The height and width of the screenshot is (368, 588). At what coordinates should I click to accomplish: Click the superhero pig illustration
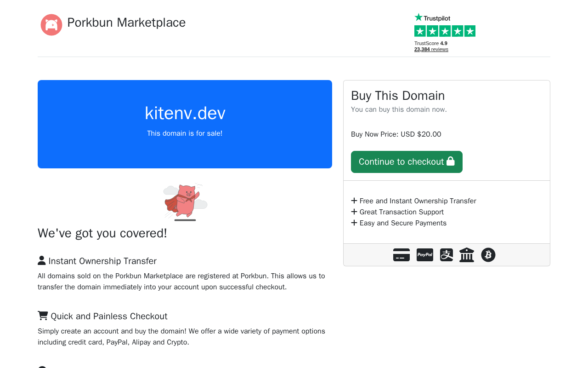(185, 202)
